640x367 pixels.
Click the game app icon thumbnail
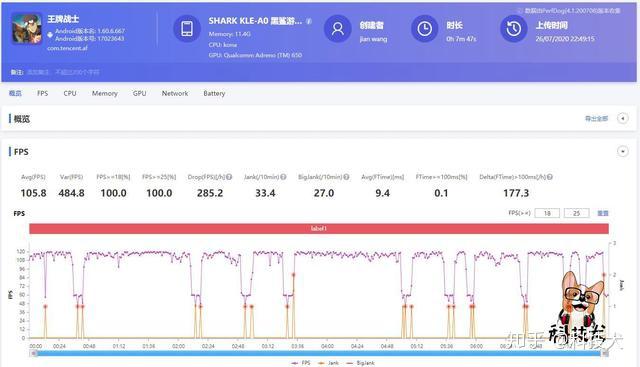pyautogui.click(x=27, y=29)
